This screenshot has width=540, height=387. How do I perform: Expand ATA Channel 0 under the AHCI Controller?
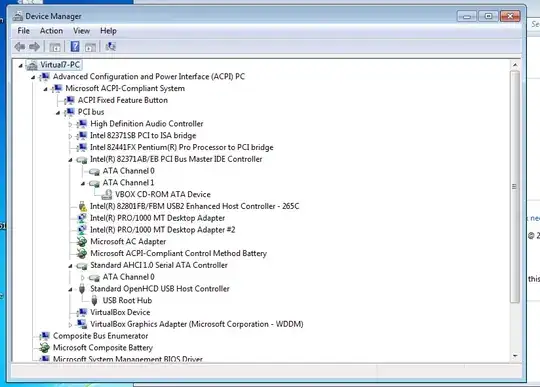pyautogui.click(x=83, y=277)
